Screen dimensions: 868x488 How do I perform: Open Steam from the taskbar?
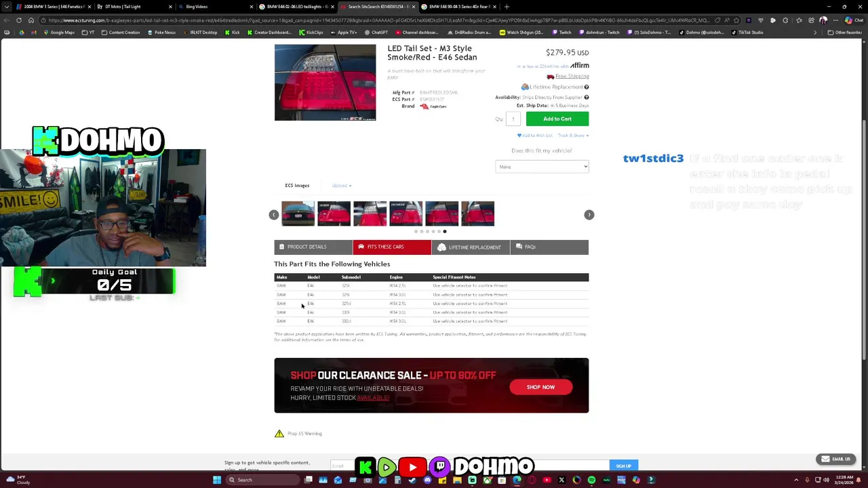tap(412, 480)
